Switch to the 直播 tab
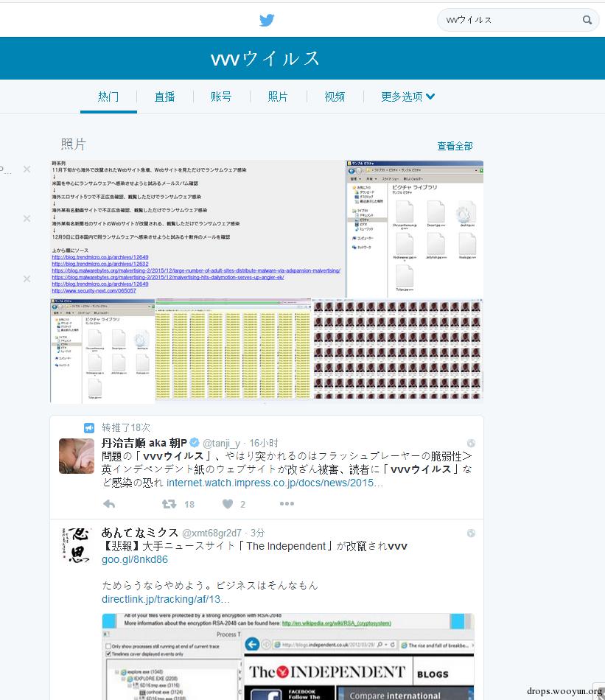The height and width of the screenshot is (700, 605). [165, 97]
